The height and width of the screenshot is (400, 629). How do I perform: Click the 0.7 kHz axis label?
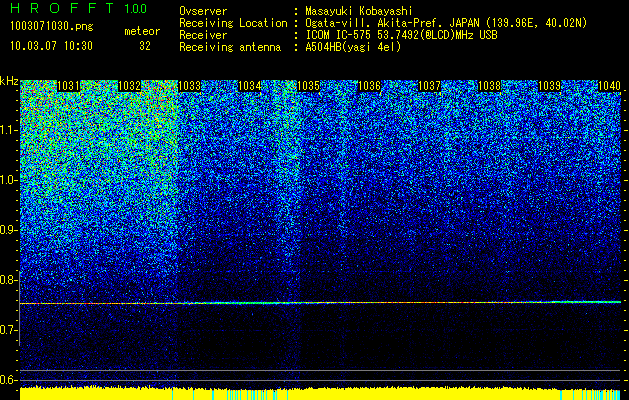click(9, 330)
